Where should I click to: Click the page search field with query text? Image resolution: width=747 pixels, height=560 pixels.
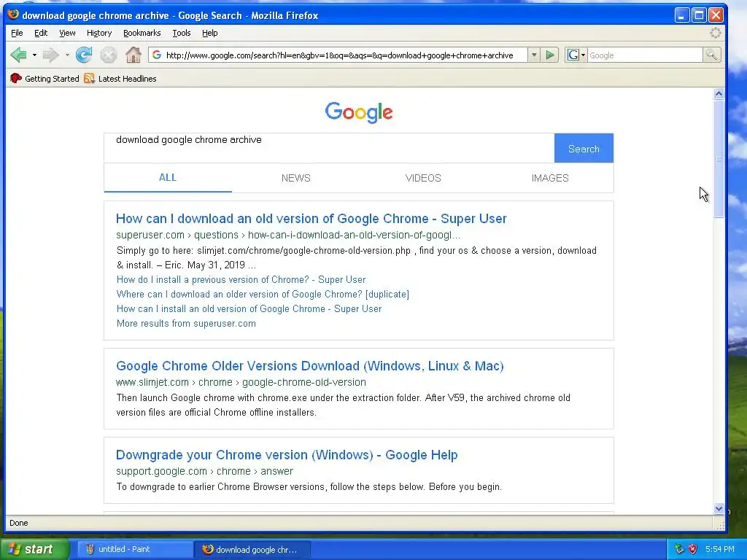[329, 148]
